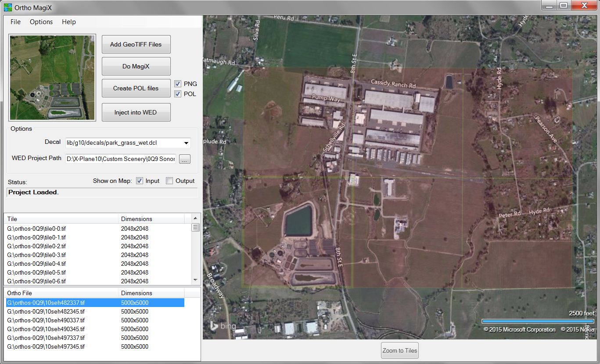The height and width of the screenshot is (364, 600).
Task: Open the Options menu
Action: point(41,22)
